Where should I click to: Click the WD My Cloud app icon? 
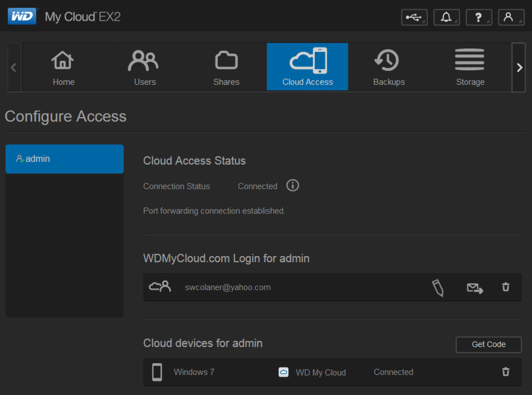284,372
